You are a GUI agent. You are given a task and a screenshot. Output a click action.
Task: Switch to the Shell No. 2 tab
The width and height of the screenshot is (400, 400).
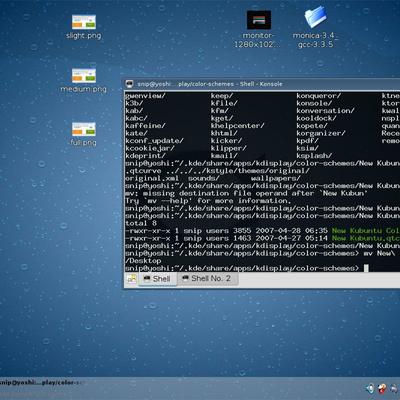click(207, 278)
